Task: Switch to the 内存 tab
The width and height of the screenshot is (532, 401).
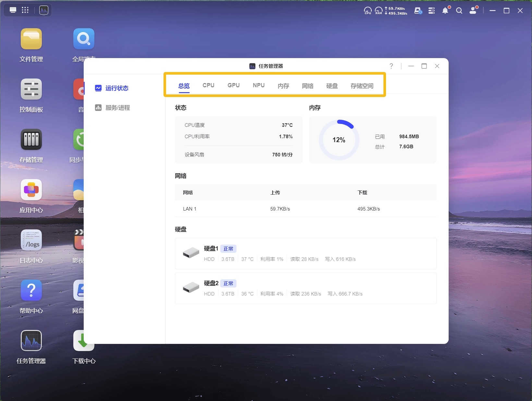Action: click(x=284, y=86)
